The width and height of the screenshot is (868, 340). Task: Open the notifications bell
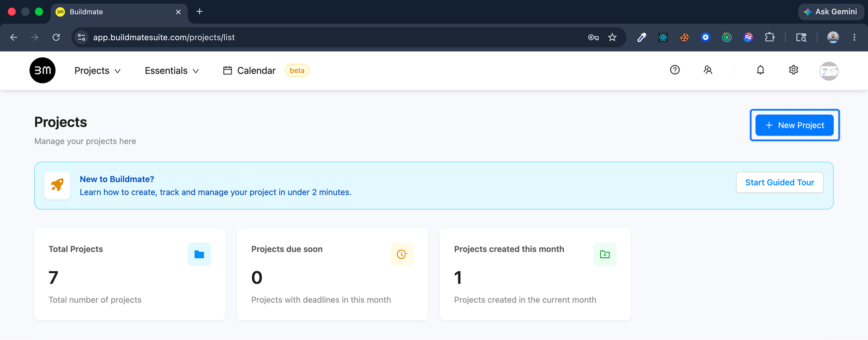[x=760, y=70]
